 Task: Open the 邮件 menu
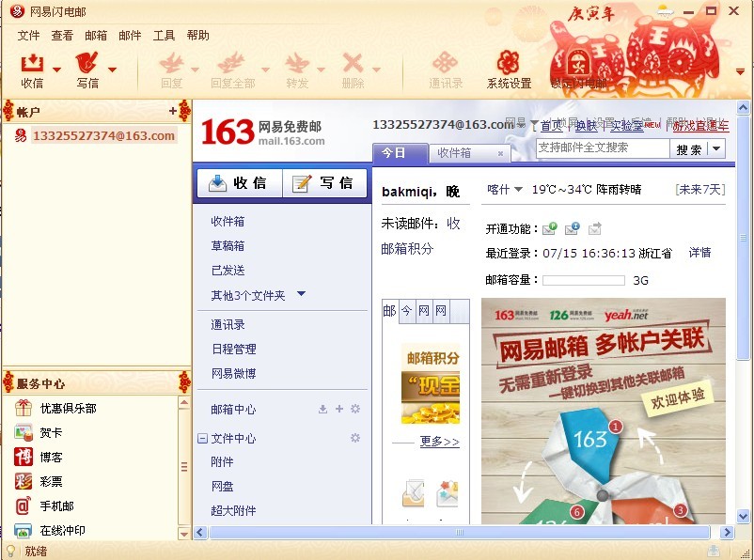(130, 35)
